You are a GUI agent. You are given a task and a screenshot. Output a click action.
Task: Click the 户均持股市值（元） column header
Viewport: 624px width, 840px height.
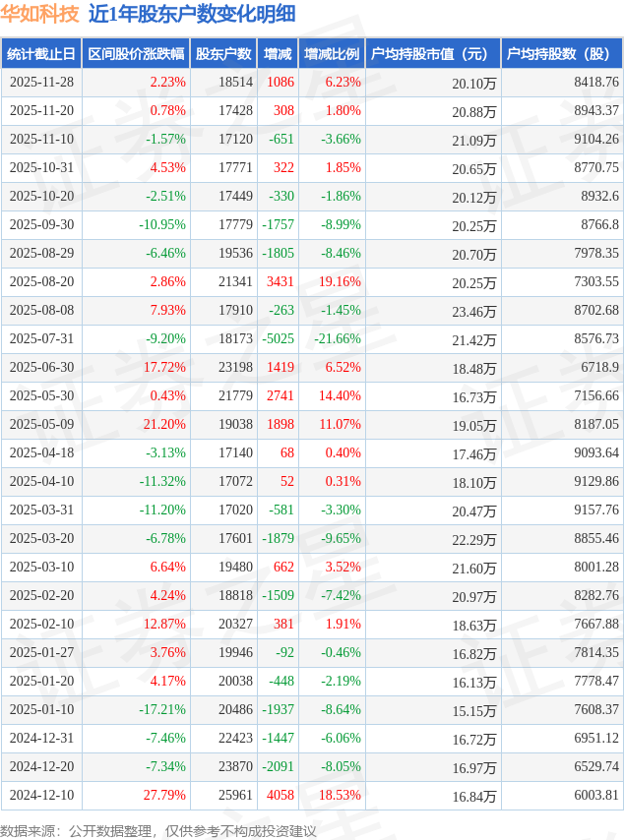tap(432, 54)
